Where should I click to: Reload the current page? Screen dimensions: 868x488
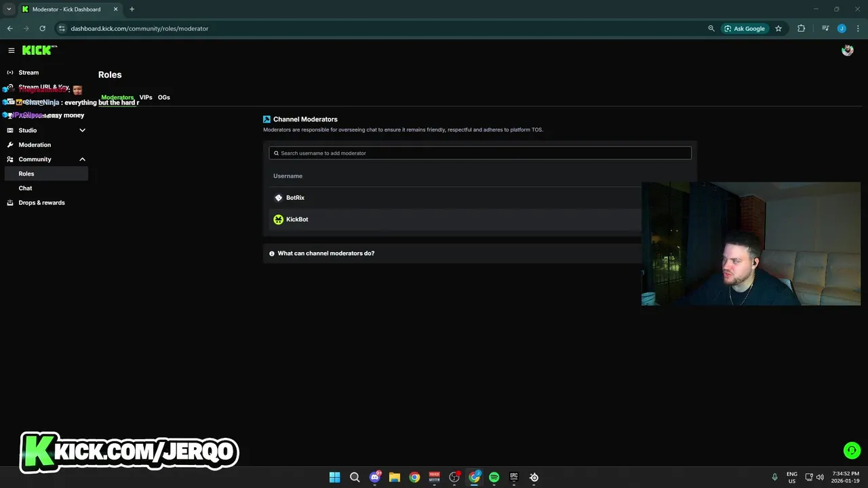pyautogui.click(x=42, y=28)
